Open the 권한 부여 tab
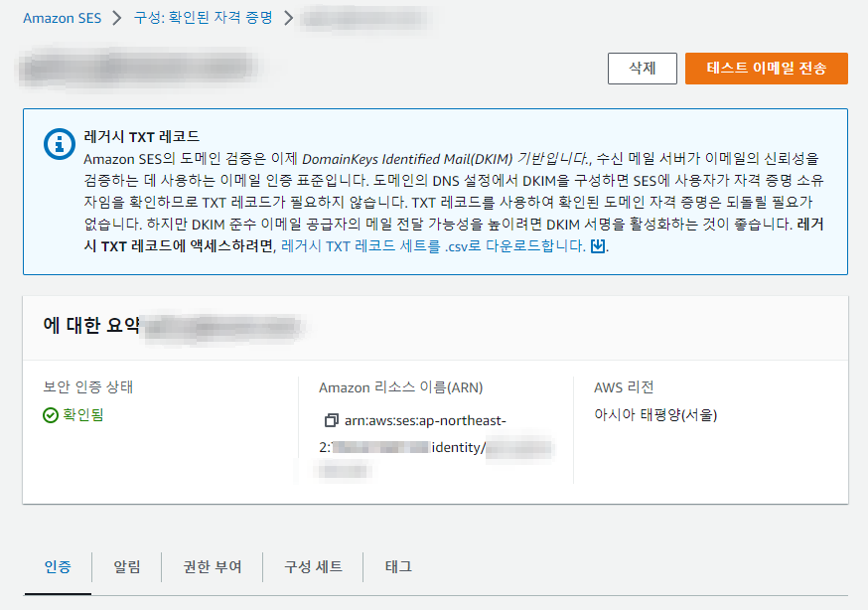This screenshot has height=610, width=868. (x=212, y=567)
